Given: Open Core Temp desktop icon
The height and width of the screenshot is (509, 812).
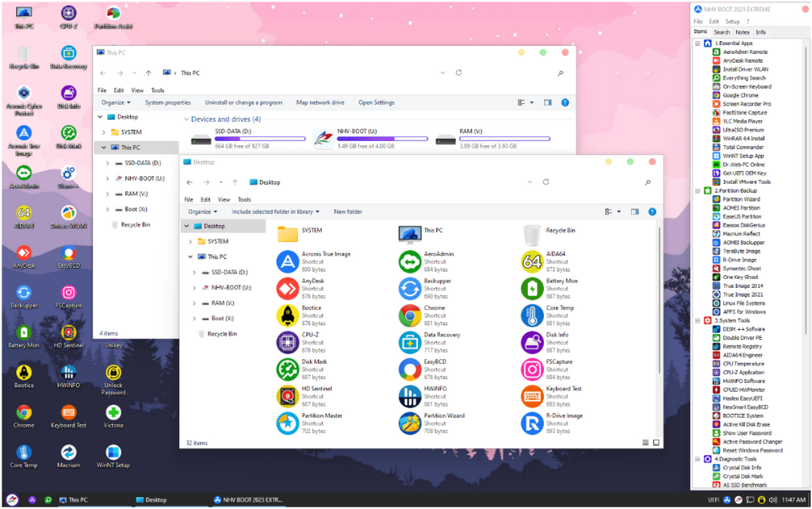Looking at the screenshot, I should click(x=24, y=456).
